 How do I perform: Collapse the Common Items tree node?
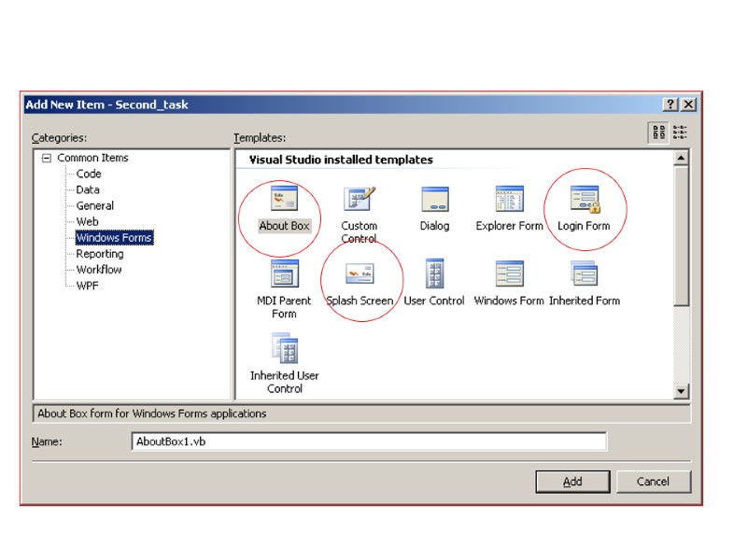[x=46, y=158]
